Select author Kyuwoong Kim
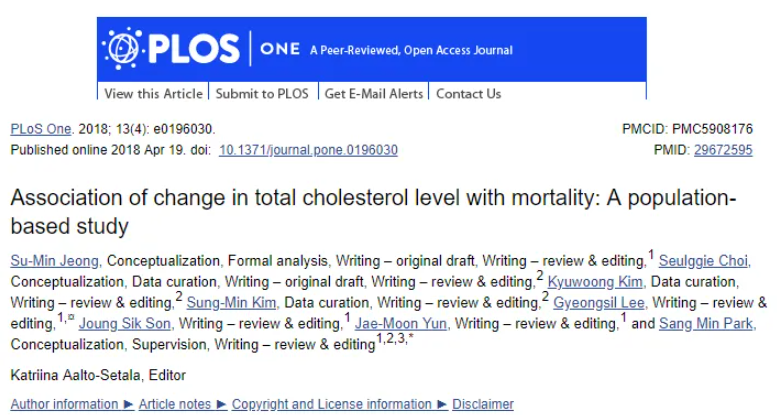The width and height of the screenshot is (777, 415). click(595, 282)
